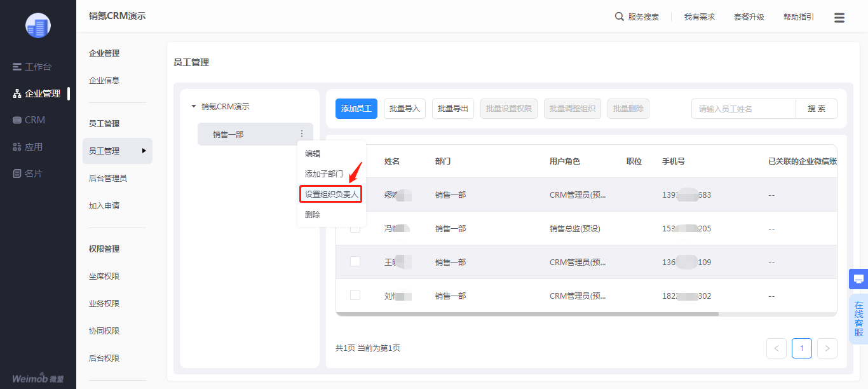Open 后台管理员 in the secondary menu

[108, 179]
